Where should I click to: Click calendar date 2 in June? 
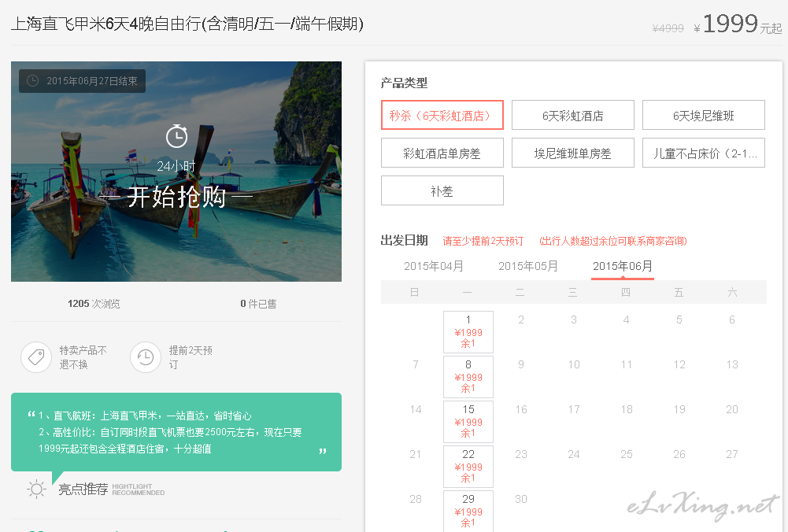coord(521,320)
